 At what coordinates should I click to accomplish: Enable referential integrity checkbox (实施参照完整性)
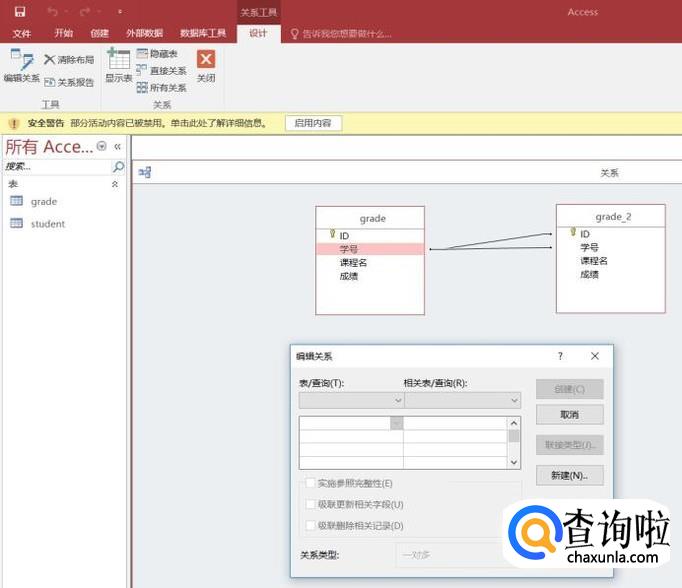[x=311, y=483]
